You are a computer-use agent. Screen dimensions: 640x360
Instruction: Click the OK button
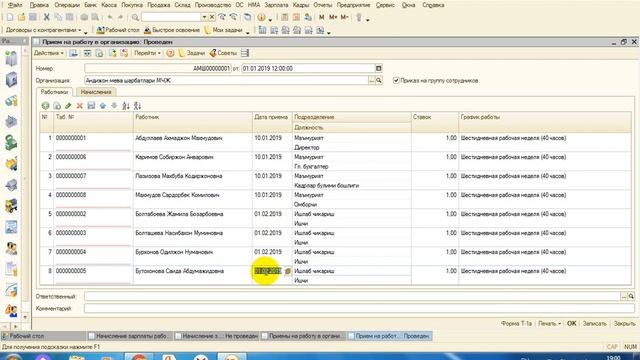[x=571, y=323]
